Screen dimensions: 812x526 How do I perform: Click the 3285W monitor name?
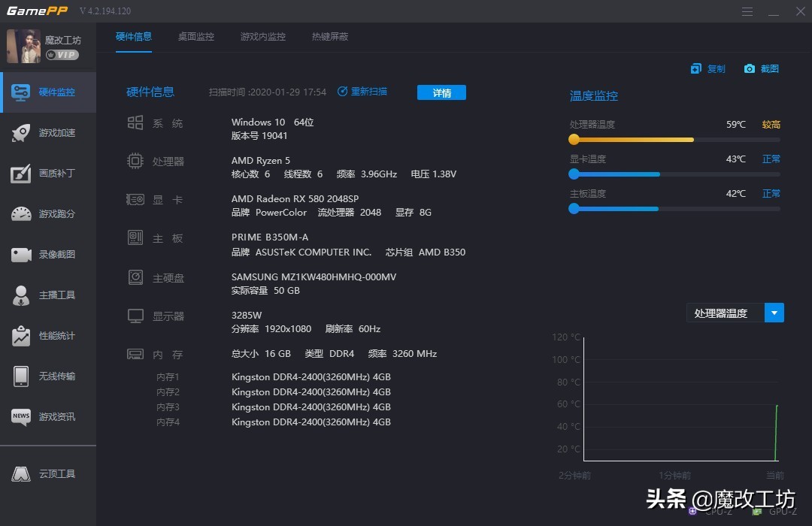pyautogui.click(x=247, y=316)
